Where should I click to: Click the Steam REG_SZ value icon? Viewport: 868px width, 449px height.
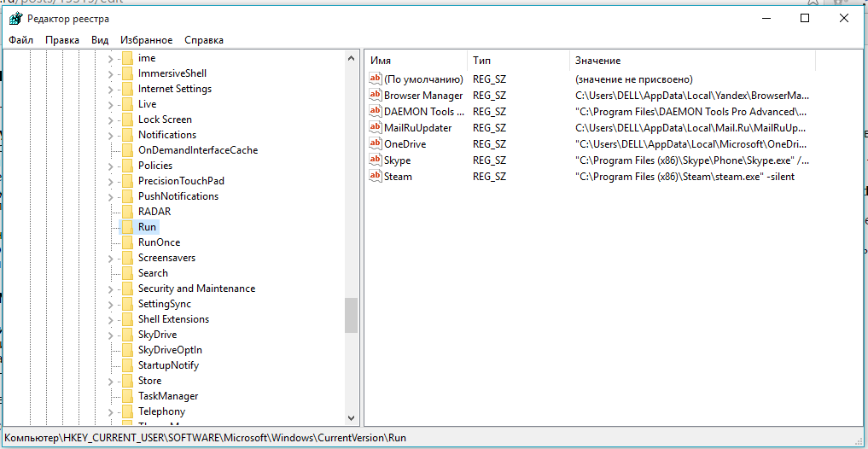pyautogui.click(x=375, y=176)
